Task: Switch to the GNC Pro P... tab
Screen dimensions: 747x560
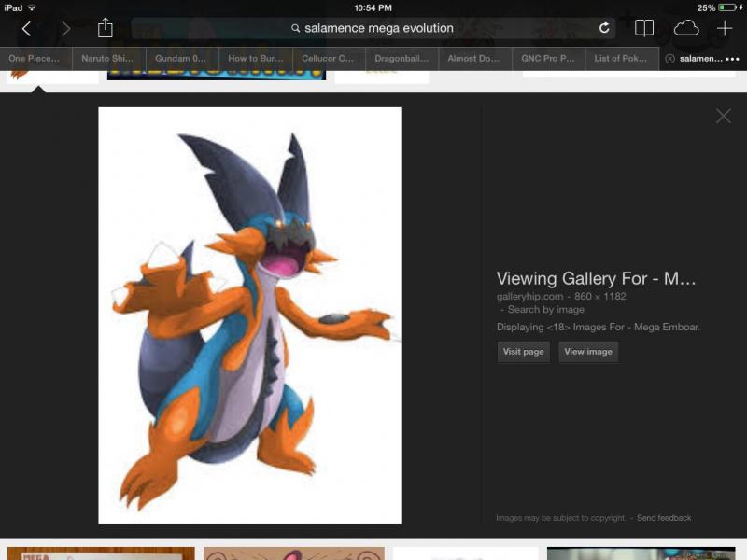Action: point(548,59)
